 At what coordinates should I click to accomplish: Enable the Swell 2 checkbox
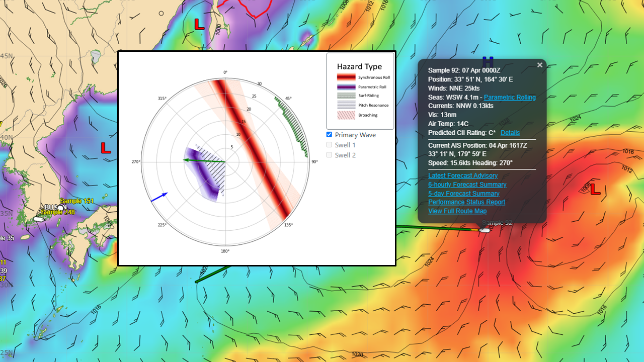[x=329, y=155]
